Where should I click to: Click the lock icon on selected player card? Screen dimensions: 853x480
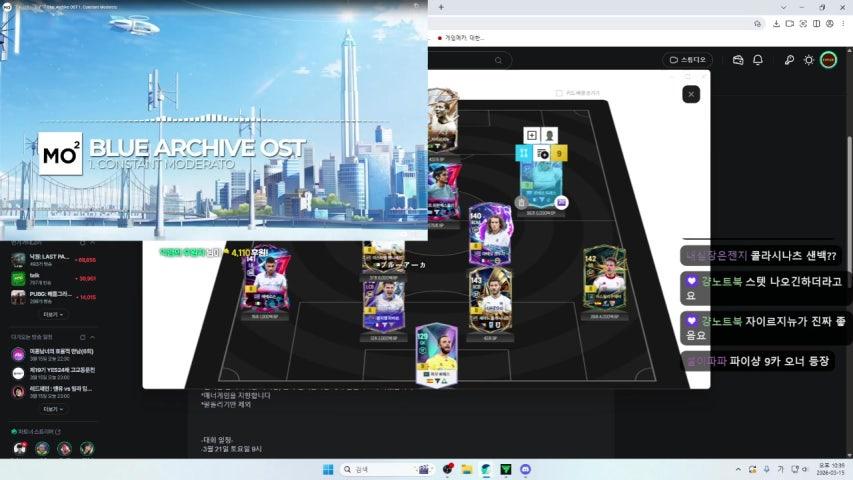521,202
